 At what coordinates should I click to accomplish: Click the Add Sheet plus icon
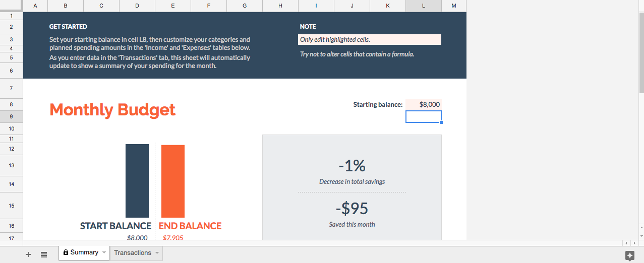tap(28, 254)
